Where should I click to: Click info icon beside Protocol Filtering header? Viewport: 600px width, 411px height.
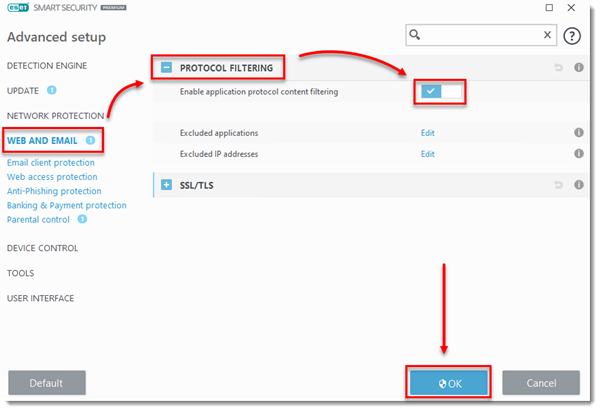(x=579, y=68)
